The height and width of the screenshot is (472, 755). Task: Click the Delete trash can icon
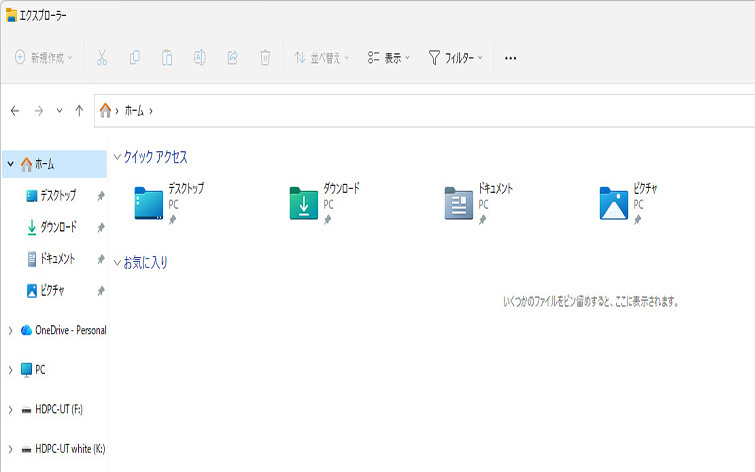[x=265, y=58]
